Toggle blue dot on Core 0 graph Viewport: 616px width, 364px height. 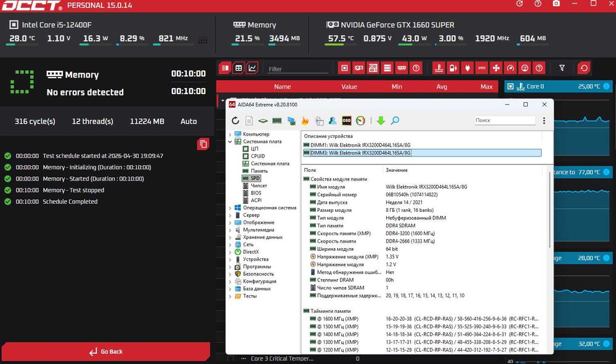pos(607,86)
